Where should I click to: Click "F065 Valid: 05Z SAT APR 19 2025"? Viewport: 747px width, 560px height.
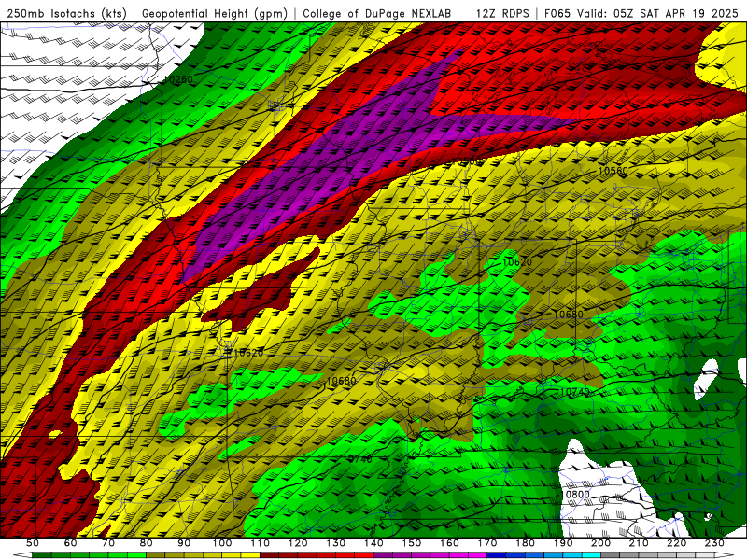tap(641, 14)
